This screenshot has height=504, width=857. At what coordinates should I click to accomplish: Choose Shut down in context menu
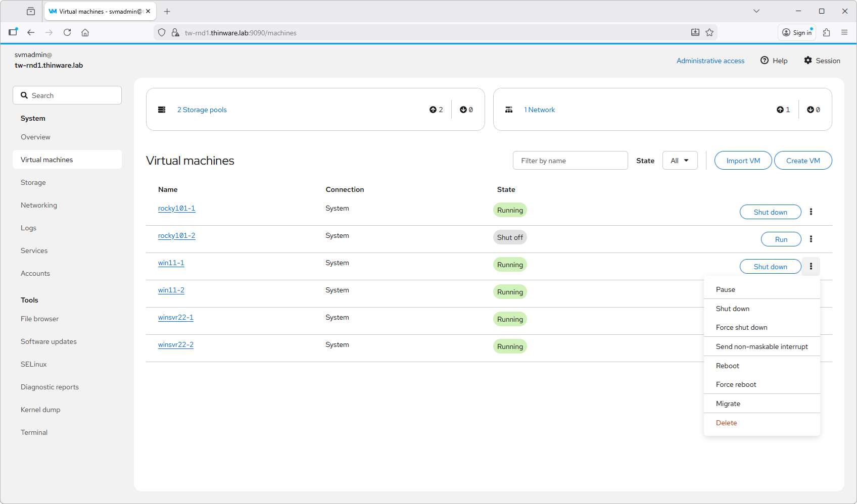click(762, 309)
